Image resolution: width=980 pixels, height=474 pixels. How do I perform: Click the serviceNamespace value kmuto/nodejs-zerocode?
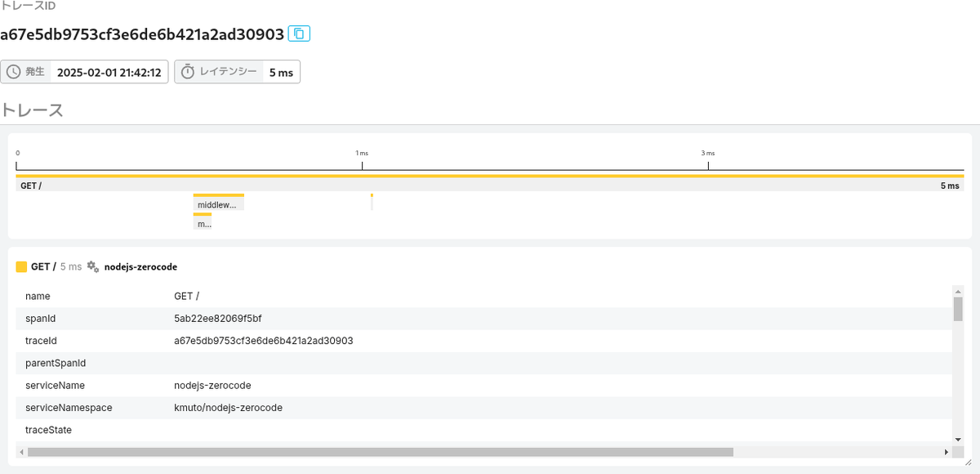pyautogui.click(x=228, y=407)
